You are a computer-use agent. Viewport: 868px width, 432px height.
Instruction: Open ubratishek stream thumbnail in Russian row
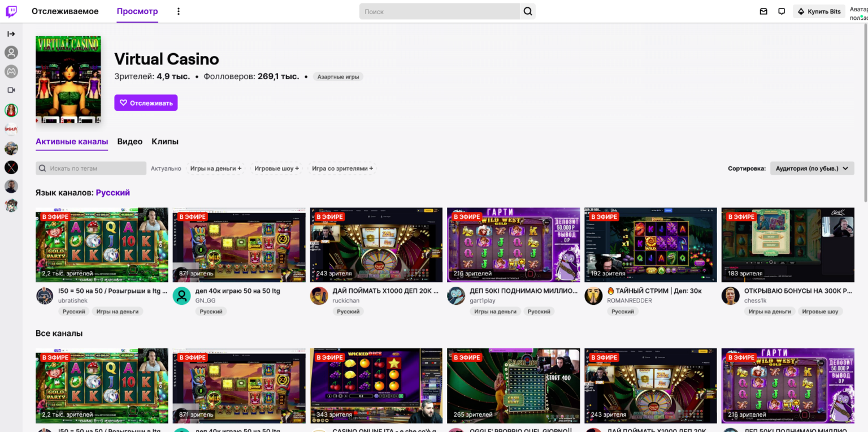coord(102,245)
